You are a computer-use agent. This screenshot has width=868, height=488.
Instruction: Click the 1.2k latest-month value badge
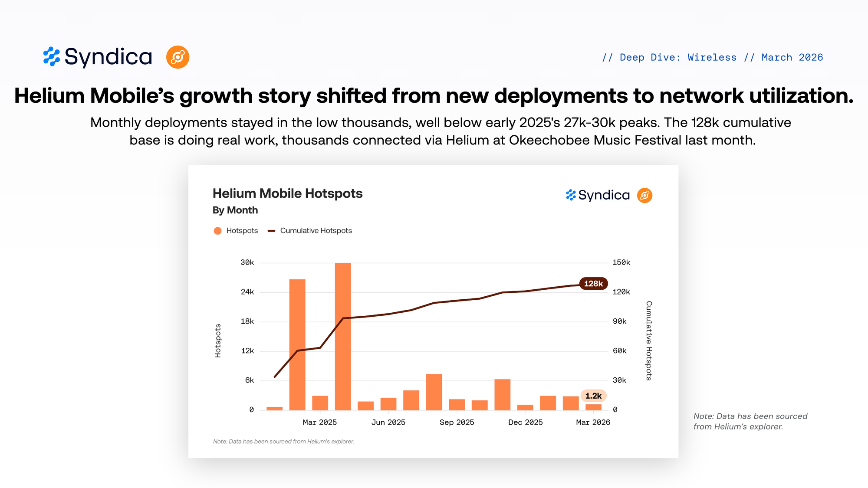(x=593, y=396)
